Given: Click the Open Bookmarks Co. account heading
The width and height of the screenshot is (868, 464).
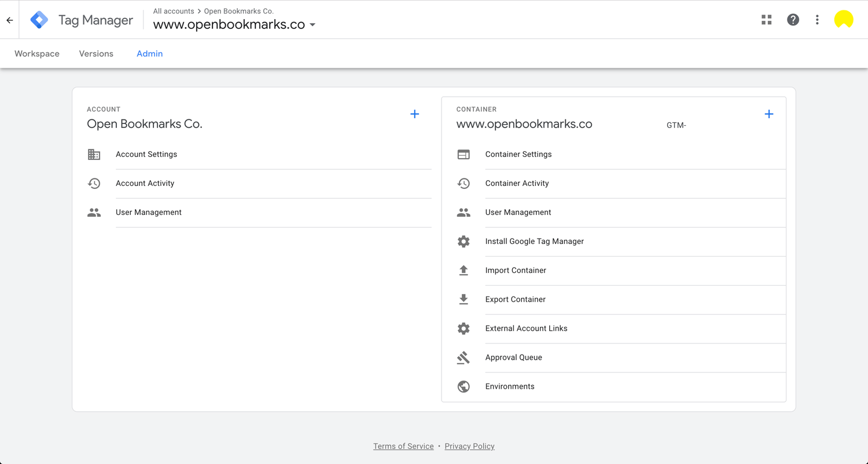Looking at the screenshot, I should pyautogui.click(x=145, y=124).
